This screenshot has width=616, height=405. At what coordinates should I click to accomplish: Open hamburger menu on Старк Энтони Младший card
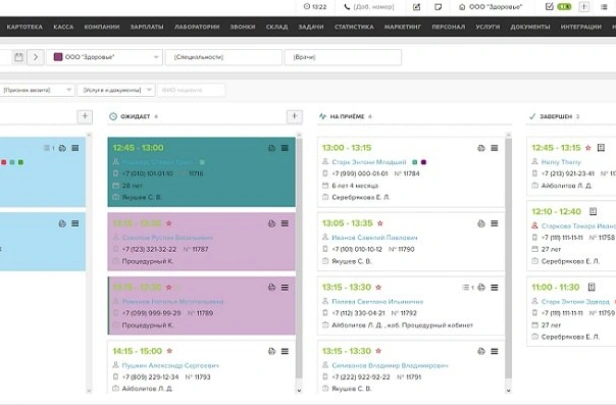(494, 148)
